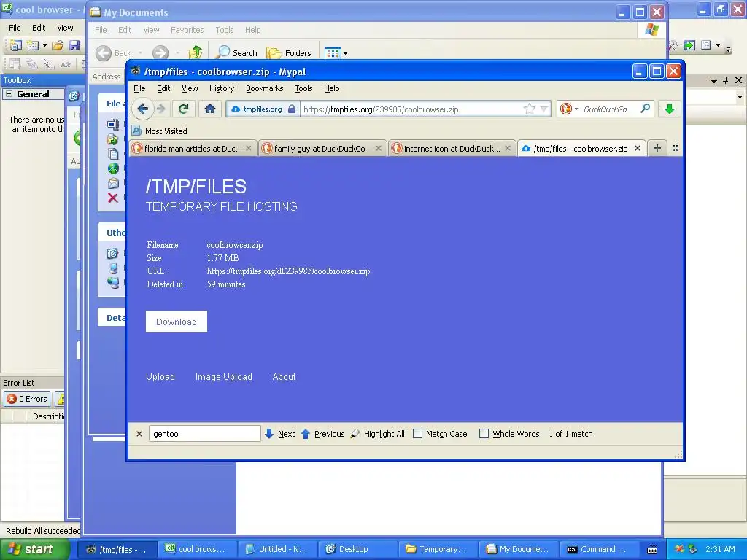
Task: Click the Start button
Action: tap(35, 549)
